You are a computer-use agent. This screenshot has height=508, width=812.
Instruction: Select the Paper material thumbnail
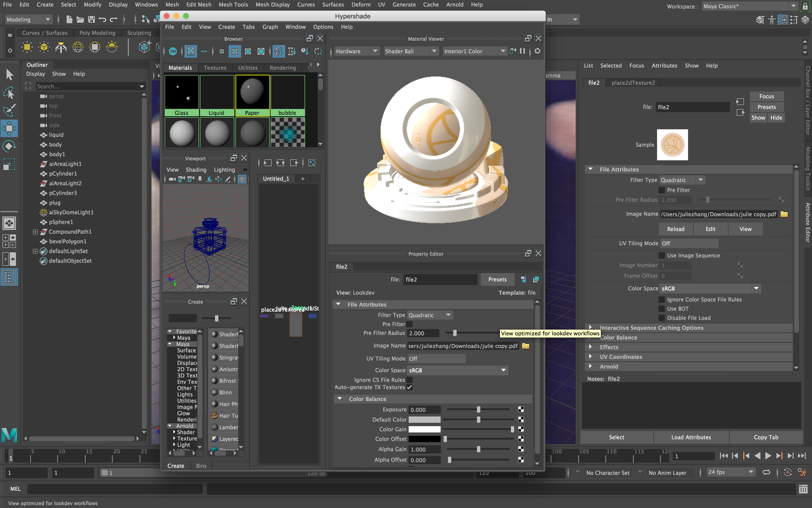tap(252, 94)
